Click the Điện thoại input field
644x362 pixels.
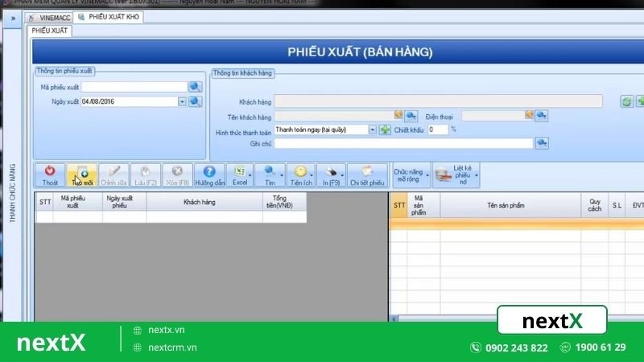[x=493, y=116]
